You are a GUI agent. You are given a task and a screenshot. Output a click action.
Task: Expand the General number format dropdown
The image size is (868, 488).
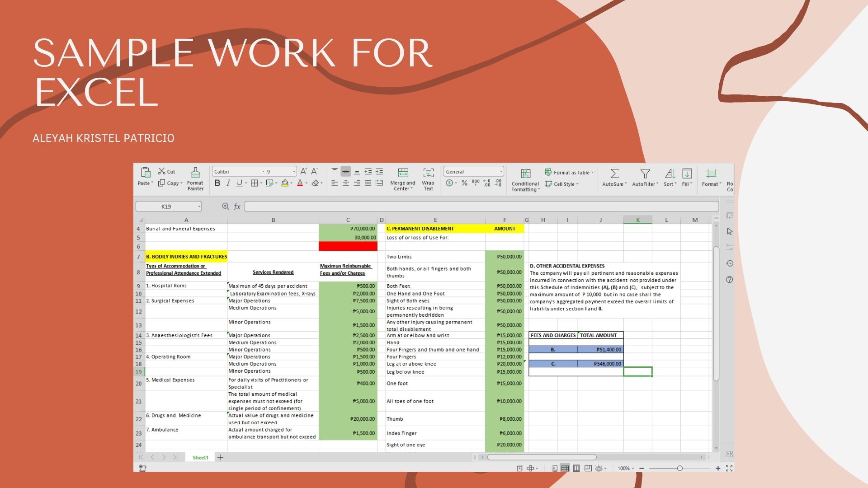[x=501, y=172]
